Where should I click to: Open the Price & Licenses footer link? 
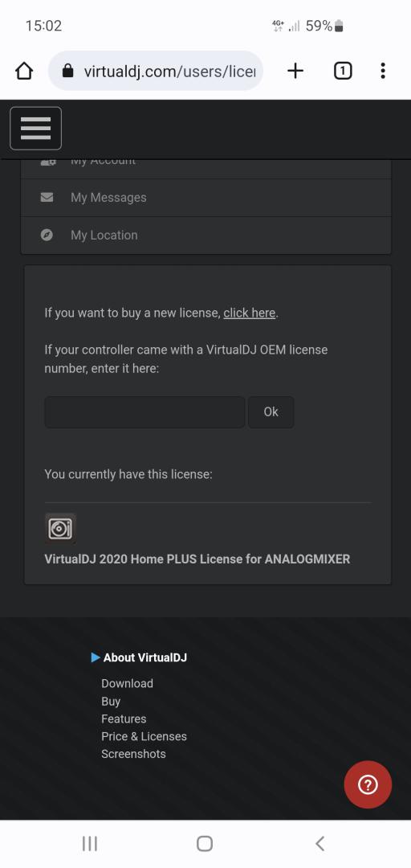[x=144, y=736]
